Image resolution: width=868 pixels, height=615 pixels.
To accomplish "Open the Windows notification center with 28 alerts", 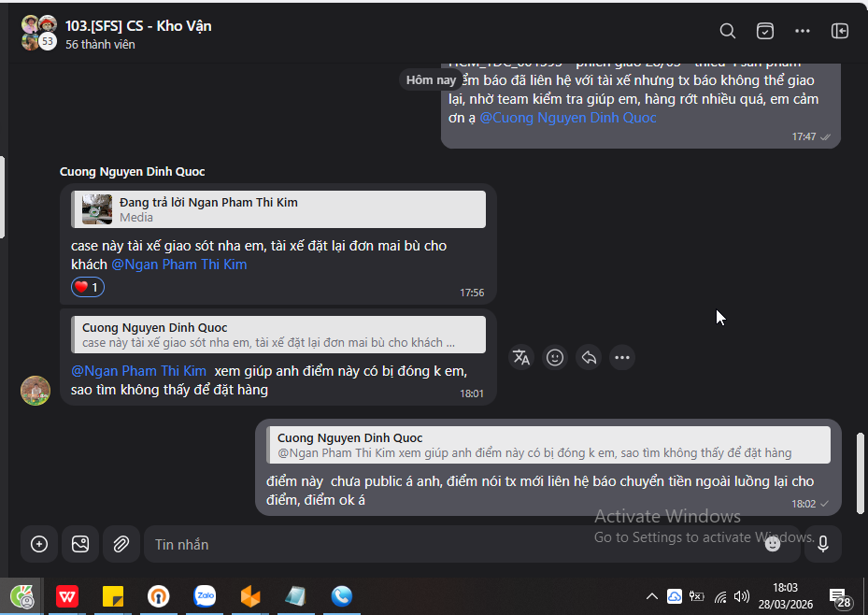I will tap(840, 597).
